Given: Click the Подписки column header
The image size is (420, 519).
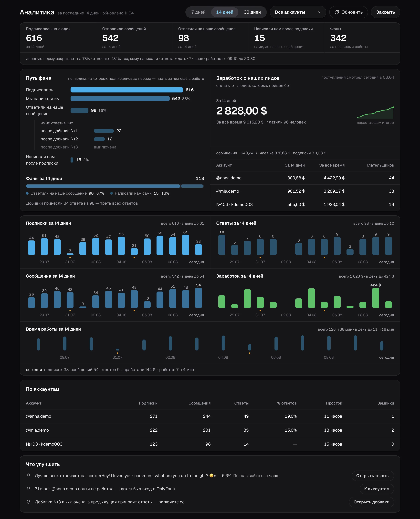Looking at the screenshot, I should pyautogui.click(x=148, y=403).
